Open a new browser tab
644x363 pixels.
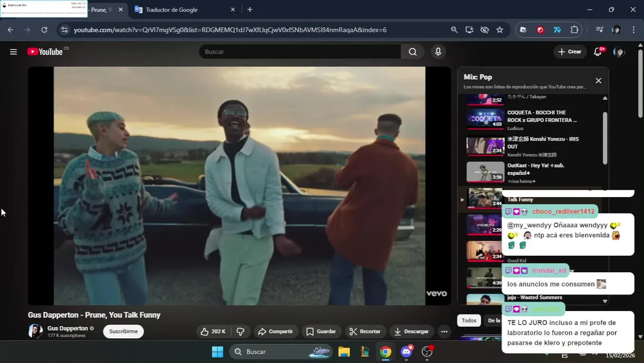click(249, 10)
